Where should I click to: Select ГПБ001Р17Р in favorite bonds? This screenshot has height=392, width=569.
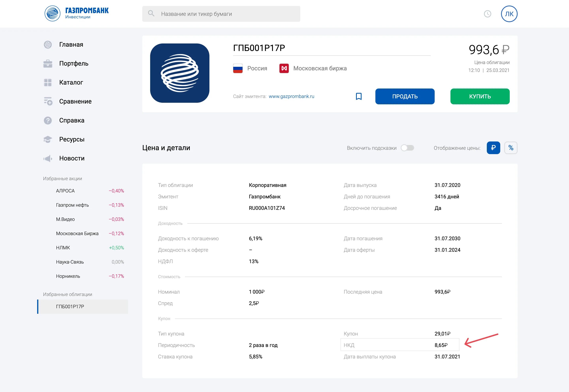83,306
